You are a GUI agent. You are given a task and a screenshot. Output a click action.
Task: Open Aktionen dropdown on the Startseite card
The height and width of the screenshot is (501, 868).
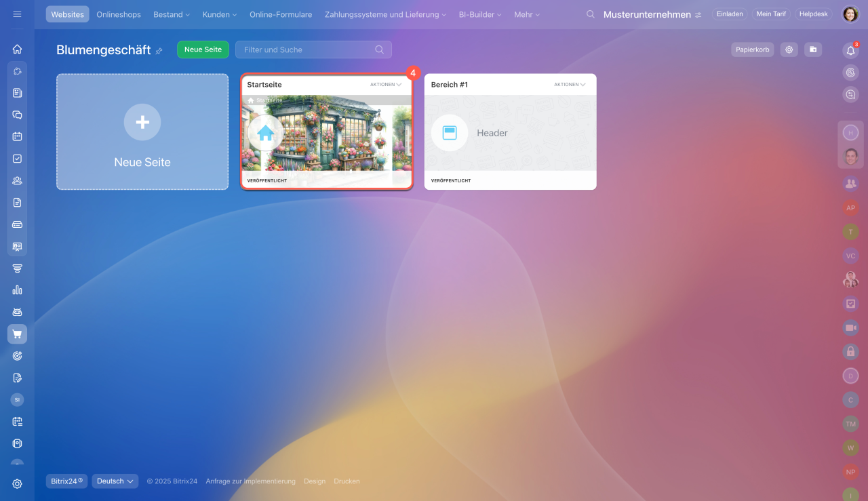386,85
